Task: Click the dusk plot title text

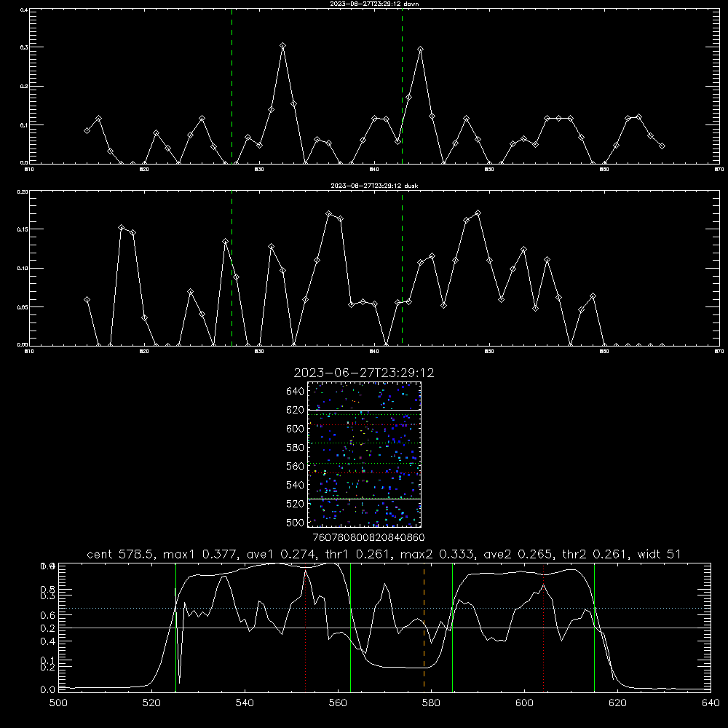Action: pyautogui.click(x=374, y=186)
